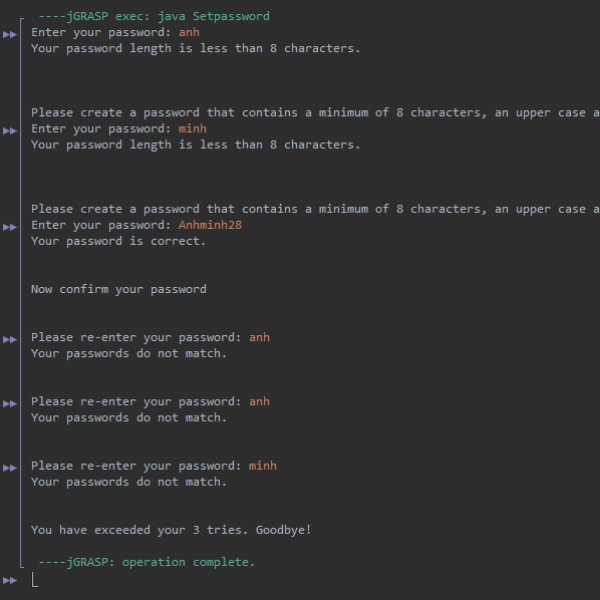Click the "----jGRASP exec: java Setpassword" header line
Image resolution: width=600 pixels, height=600 pixels.
click(x=154, y=16)
